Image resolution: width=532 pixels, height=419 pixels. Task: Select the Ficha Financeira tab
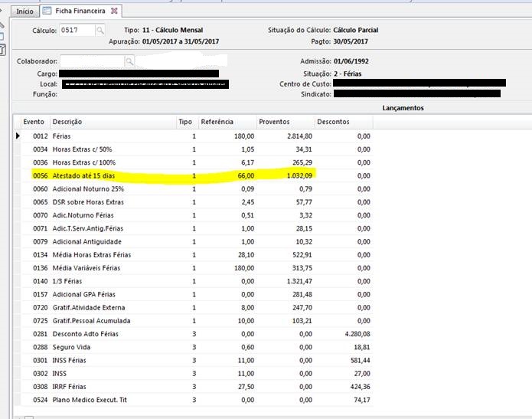80,11
